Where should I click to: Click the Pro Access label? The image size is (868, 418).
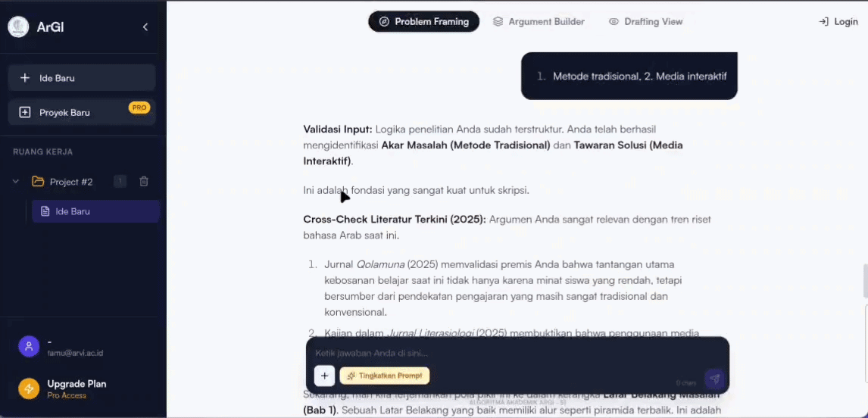coord(67,396)
